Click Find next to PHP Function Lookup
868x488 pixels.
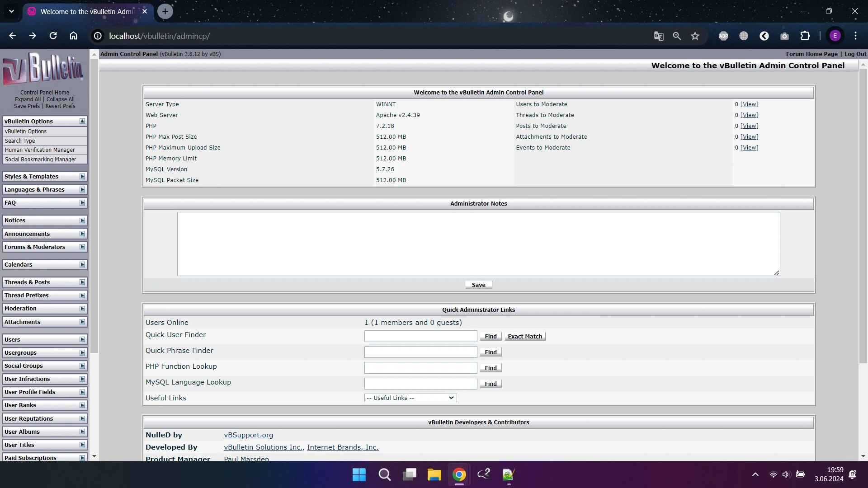pos(491,368)
